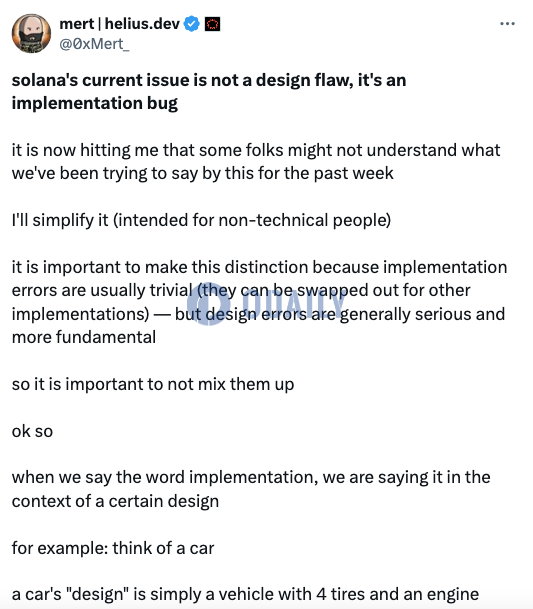
Task: Select the 'implementation bug' bold line
Action: coord(94,103)
